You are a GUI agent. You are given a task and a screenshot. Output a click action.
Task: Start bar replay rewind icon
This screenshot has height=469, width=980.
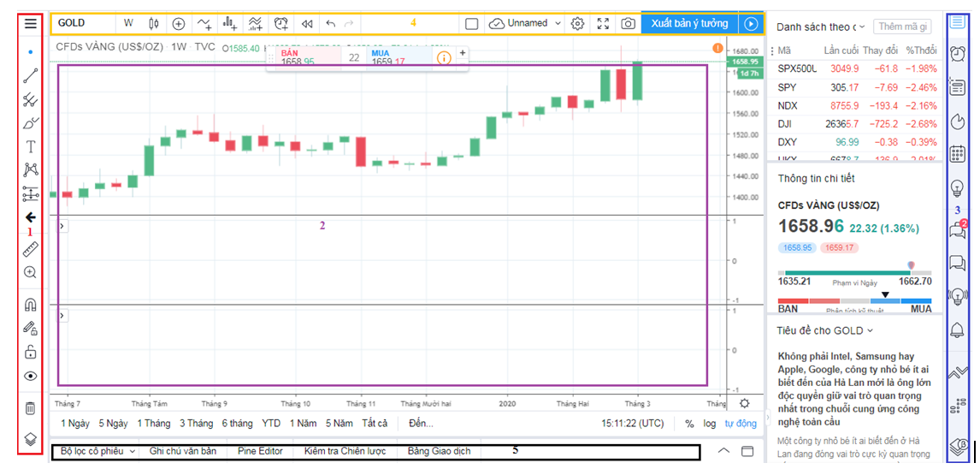306,24
